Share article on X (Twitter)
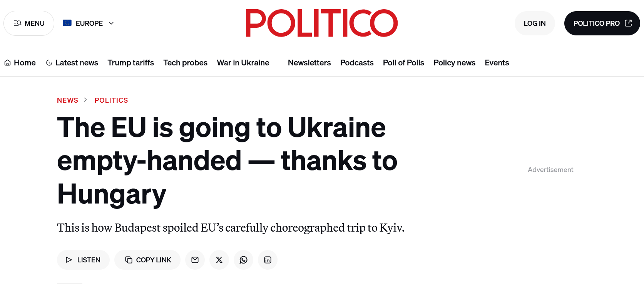The image size is (644, 287). coord(219,260)
